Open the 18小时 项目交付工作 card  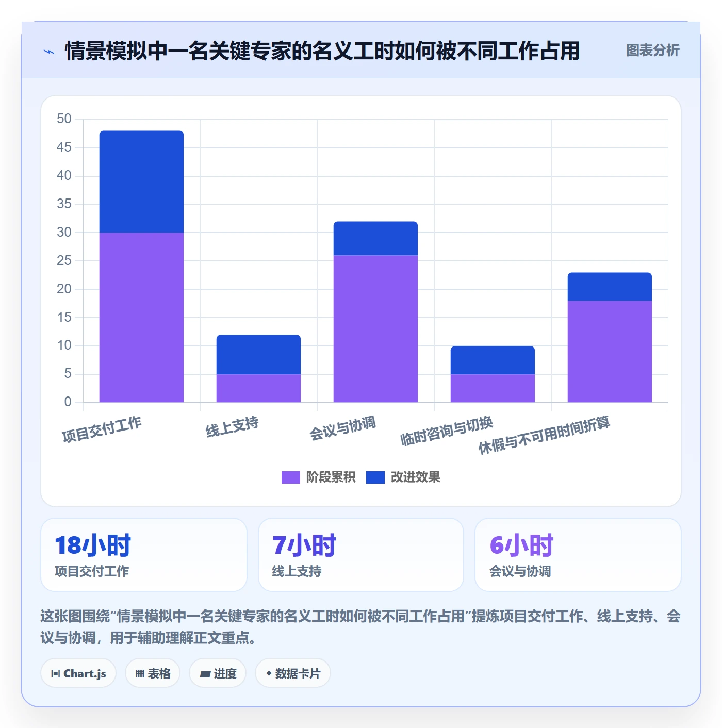click(144, 555)
